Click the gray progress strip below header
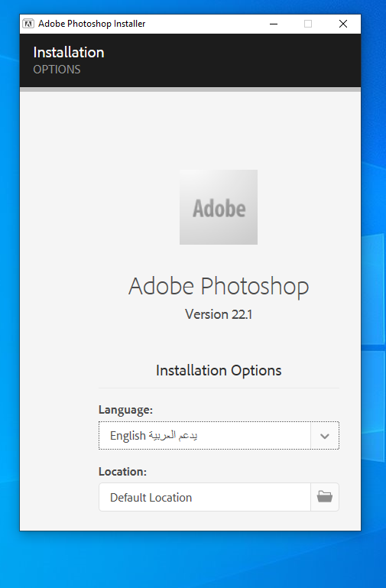386x588 pixels. point(190,89)
